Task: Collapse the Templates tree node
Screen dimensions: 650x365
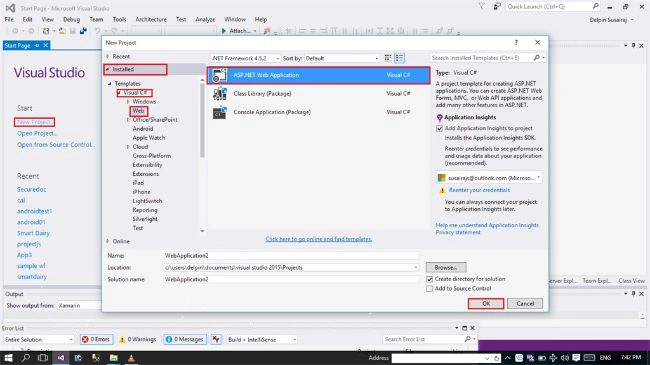Action: click(x=110, y=84)
